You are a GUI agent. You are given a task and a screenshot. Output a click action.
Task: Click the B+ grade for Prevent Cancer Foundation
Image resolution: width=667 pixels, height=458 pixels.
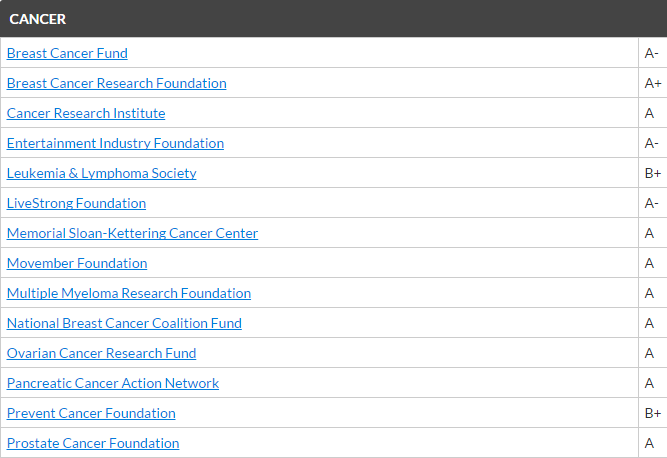[653, 413]
